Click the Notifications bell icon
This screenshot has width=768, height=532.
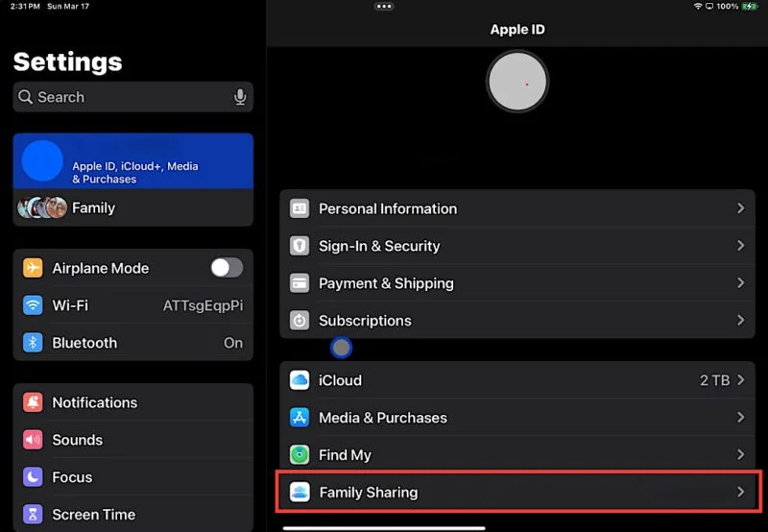pos(33,402)
